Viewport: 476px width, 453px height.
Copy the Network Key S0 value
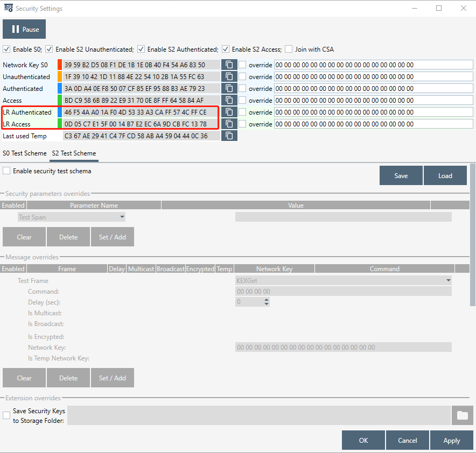click(229, 65)
